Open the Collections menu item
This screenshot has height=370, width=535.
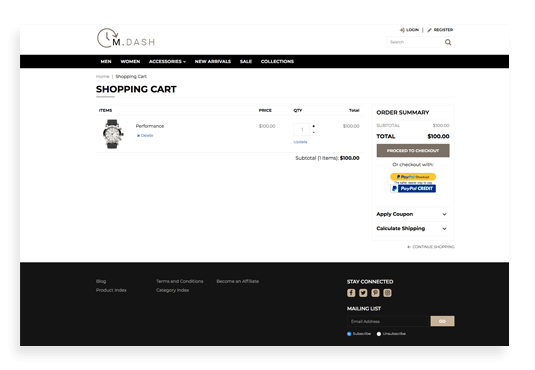click(277, 61)
